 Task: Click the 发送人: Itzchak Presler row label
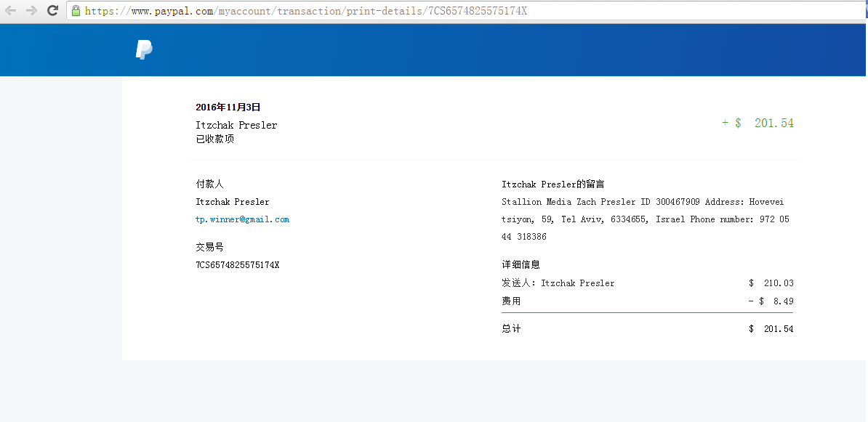(558, 283)
